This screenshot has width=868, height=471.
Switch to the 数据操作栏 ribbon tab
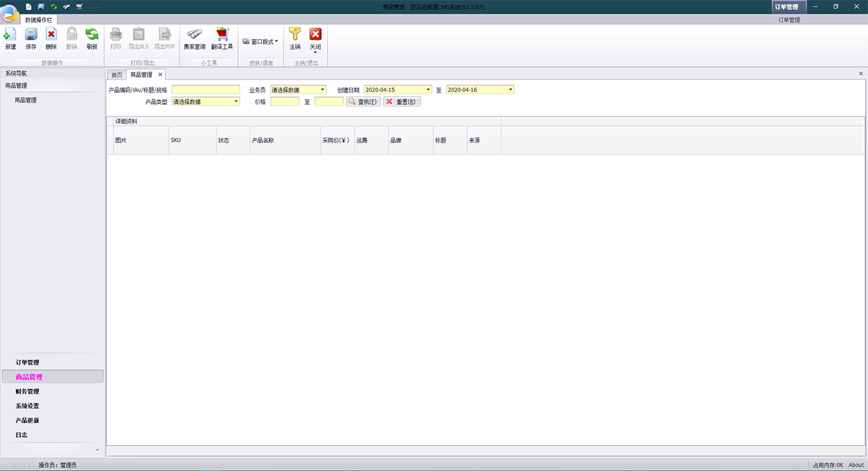pyautogui.click(x=38, y=20)
